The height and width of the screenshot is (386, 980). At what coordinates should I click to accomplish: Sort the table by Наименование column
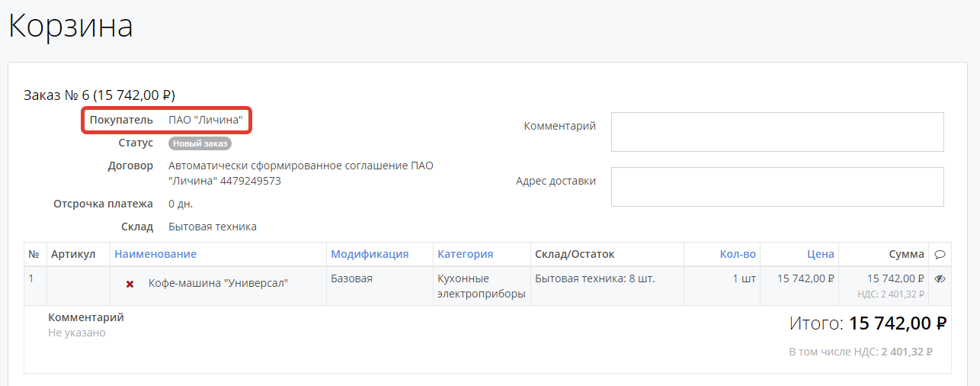click(x=155, y=254)
